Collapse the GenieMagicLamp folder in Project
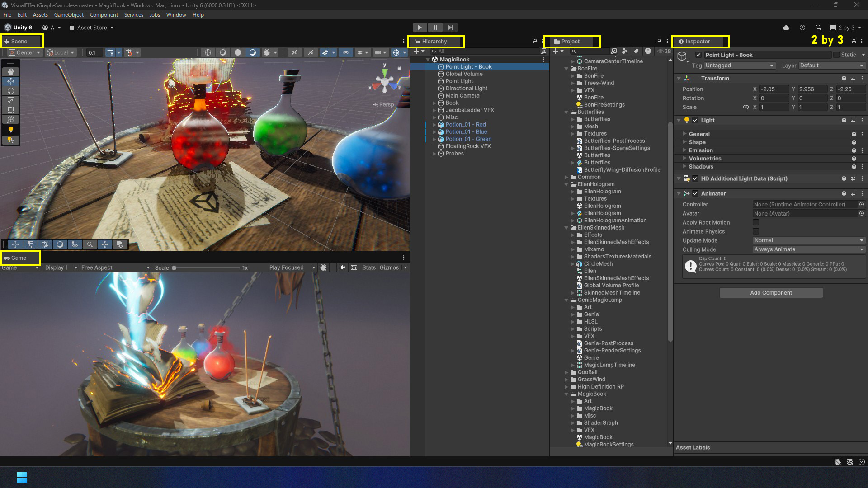Viewport: 868px width, 488px height. [x=566, y=300]
